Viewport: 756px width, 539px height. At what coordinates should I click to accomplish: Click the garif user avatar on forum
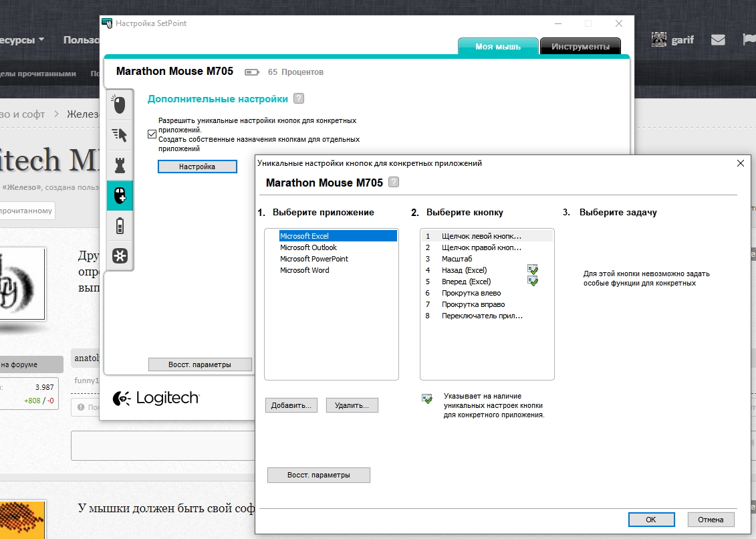tap(659, 39)
